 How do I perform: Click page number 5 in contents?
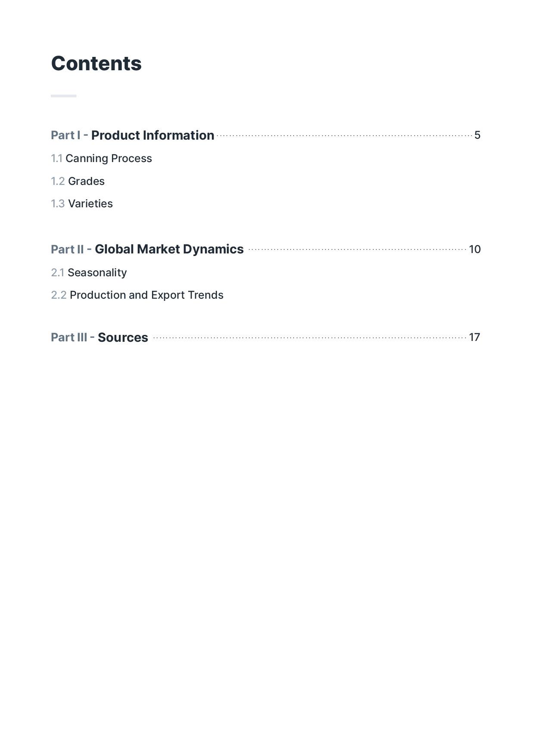tap(477, 135)
